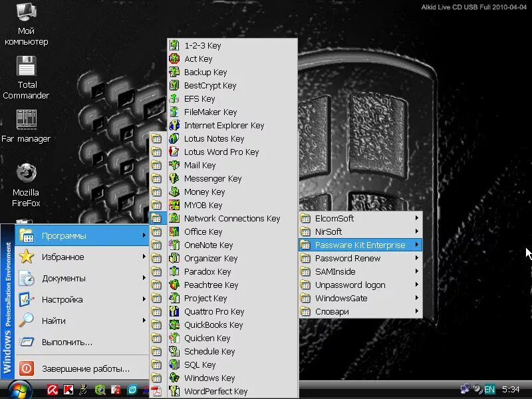Launch Schedule Key
Screen dimensions: 532x399
(x=232, y=352)
